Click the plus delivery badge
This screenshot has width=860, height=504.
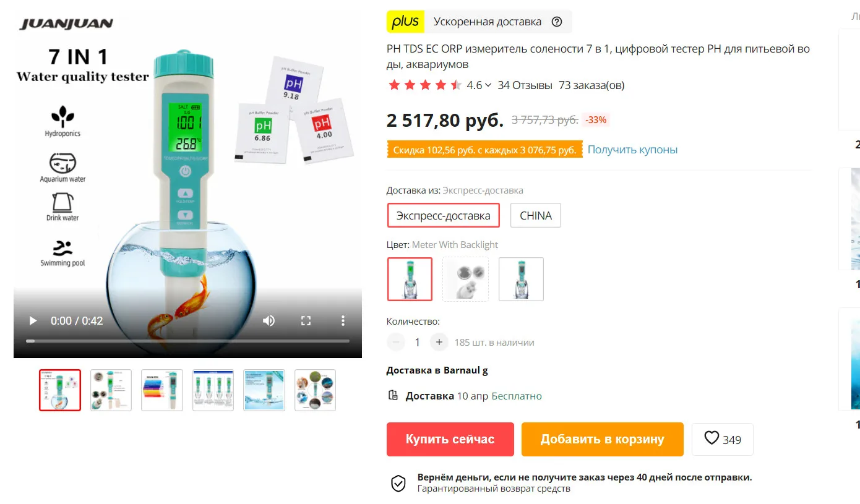click(x=406, y=22)
